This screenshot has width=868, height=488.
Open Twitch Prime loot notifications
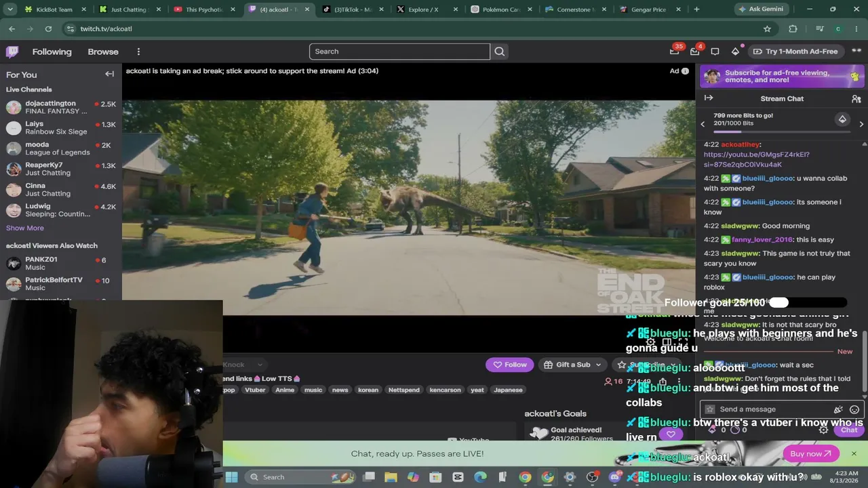[675, 51]
